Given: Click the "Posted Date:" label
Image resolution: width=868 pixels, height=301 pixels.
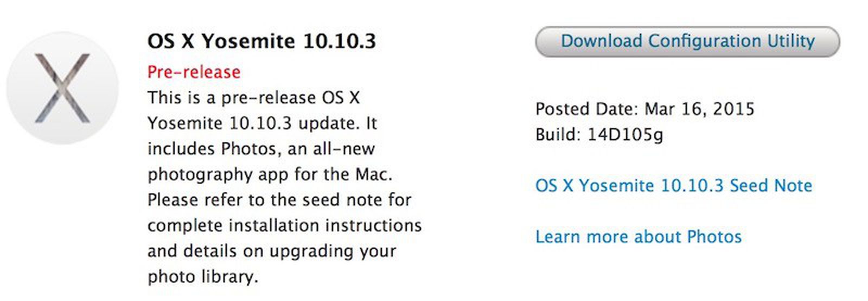Looking at the screenshot, I should coord(587,109).
